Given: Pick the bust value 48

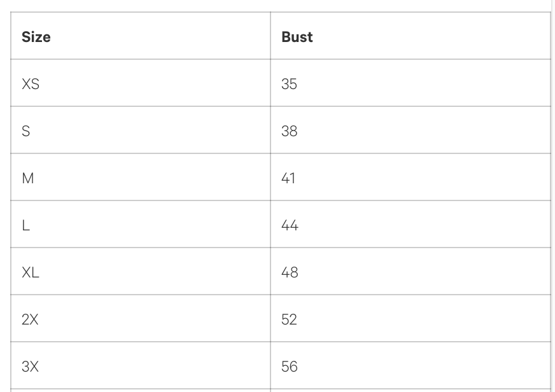Looking at the screenshot, I should click(x=290, y=272).
